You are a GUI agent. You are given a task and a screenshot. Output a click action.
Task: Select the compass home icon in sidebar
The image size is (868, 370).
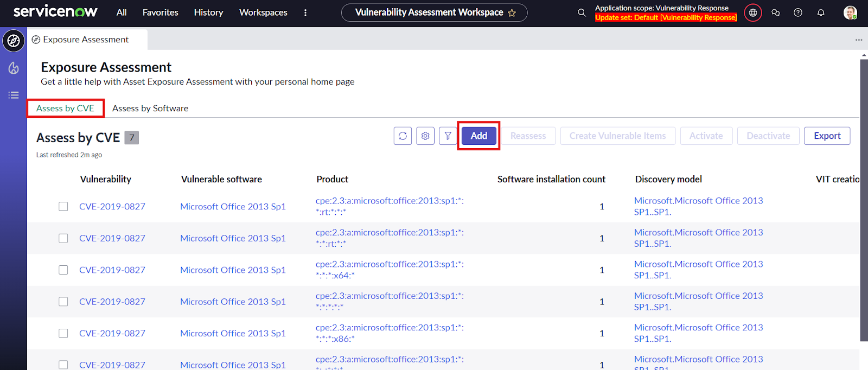coord(14,41)
